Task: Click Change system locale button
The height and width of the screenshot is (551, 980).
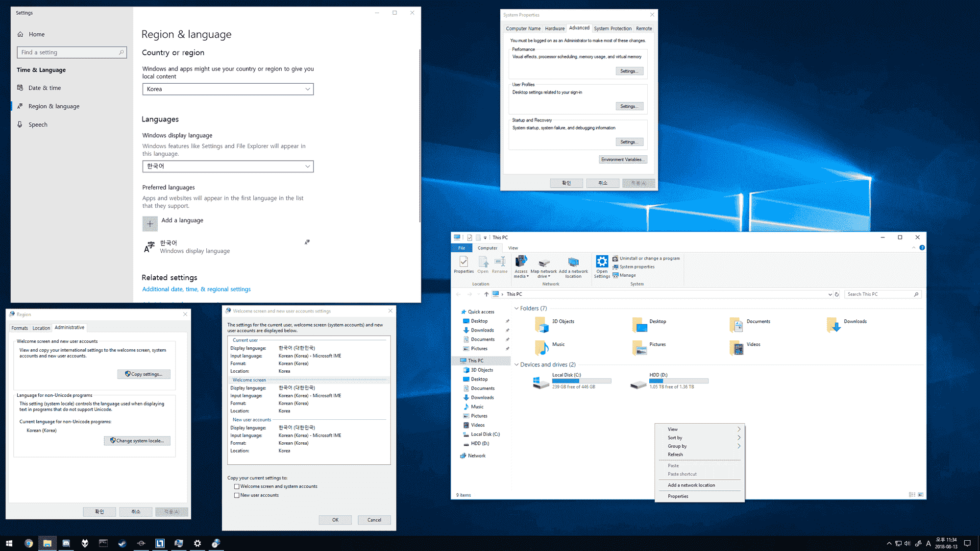Action: pyautogui.click(x=138, y=441)
